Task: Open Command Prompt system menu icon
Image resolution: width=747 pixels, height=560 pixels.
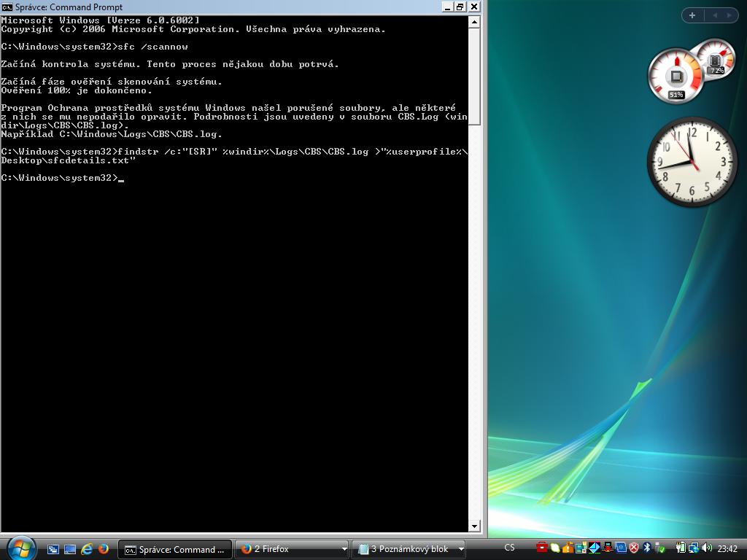Action: [7, 7]
